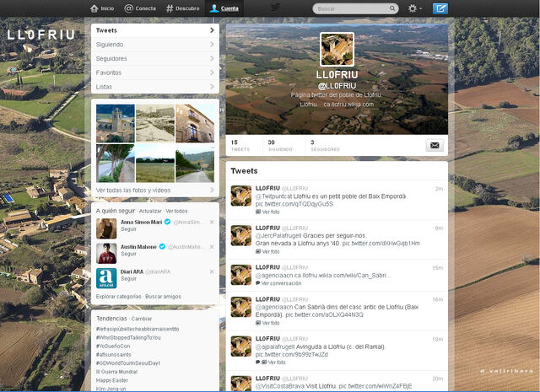The width and height of the screenshot is (540, 392).
Task: Click Ver foto under the Avinguda a Llofriu tweet
Action: (273, 362)
